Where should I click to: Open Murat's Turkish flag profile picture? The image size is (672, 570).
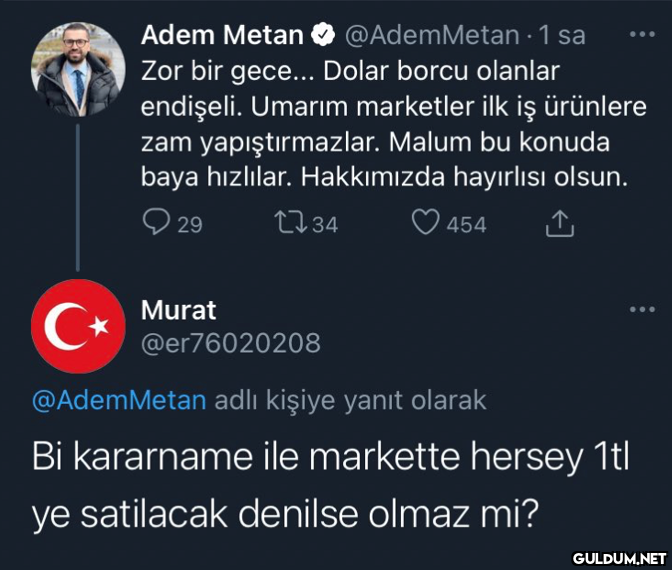[x=78, y=326]
